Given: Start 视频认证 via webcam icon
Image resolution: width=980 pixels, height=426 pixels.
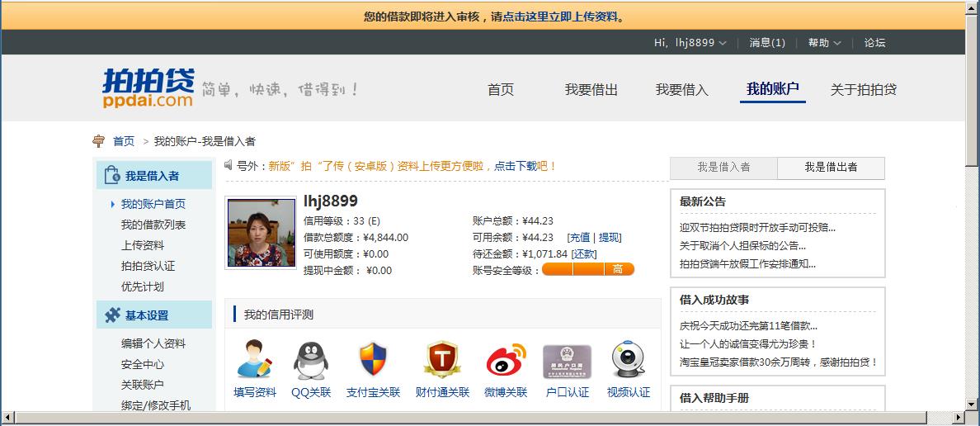Looking at the screenshot, I should click(x=628, y=360).
